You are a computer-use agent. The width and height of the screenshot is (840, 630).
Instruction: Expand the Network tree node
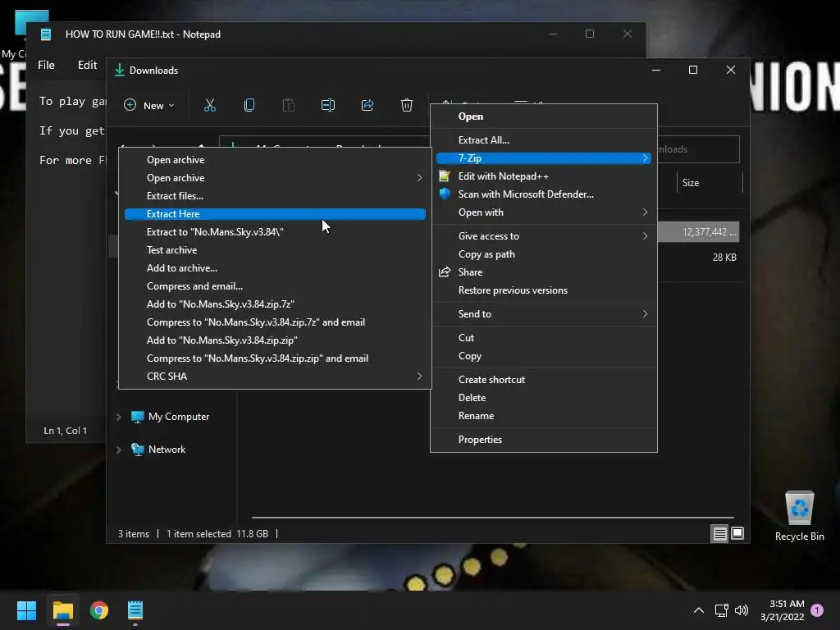pyautogui.click(x=118, y=450)
